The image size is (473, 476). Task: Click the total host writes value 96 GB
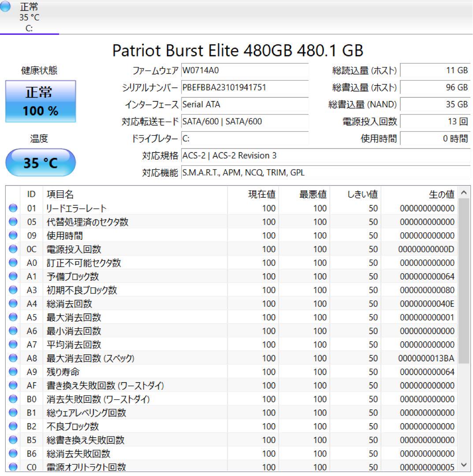point(436,87)
